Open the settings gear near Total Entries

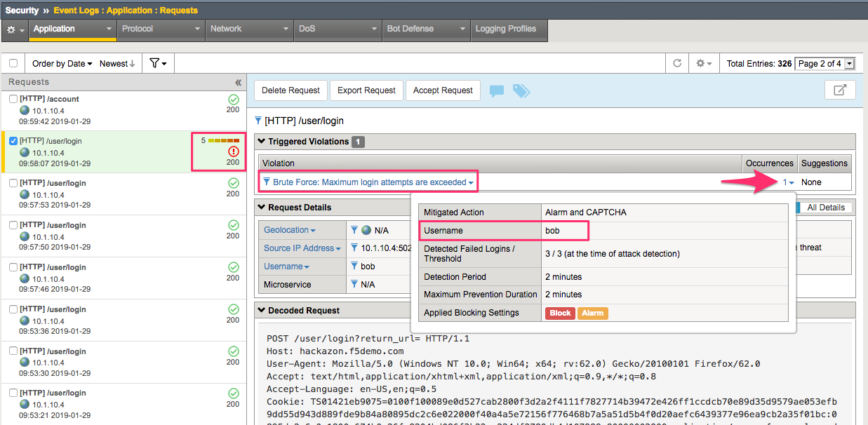click(704, 63)
